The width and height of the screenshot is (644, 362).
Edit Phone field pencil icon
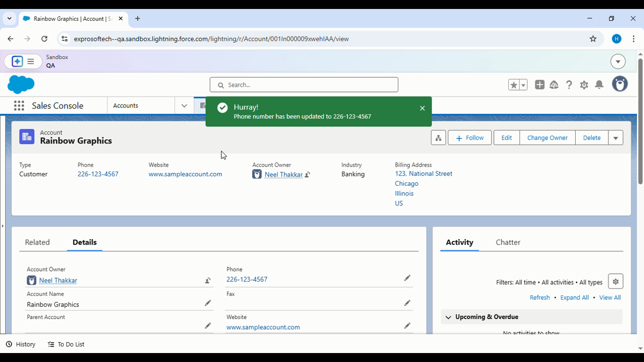point(407,278)
